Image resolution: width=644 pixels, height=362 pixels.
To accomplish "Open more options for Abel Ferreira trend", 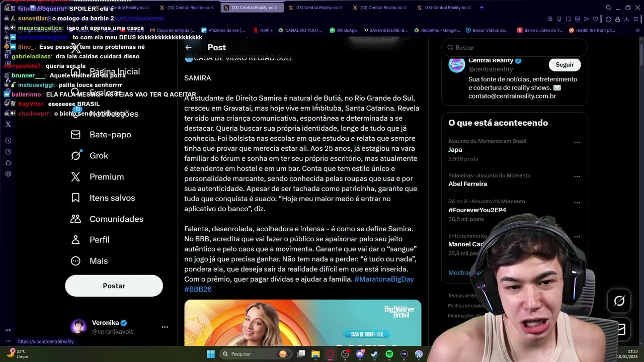I will point(577,176).
